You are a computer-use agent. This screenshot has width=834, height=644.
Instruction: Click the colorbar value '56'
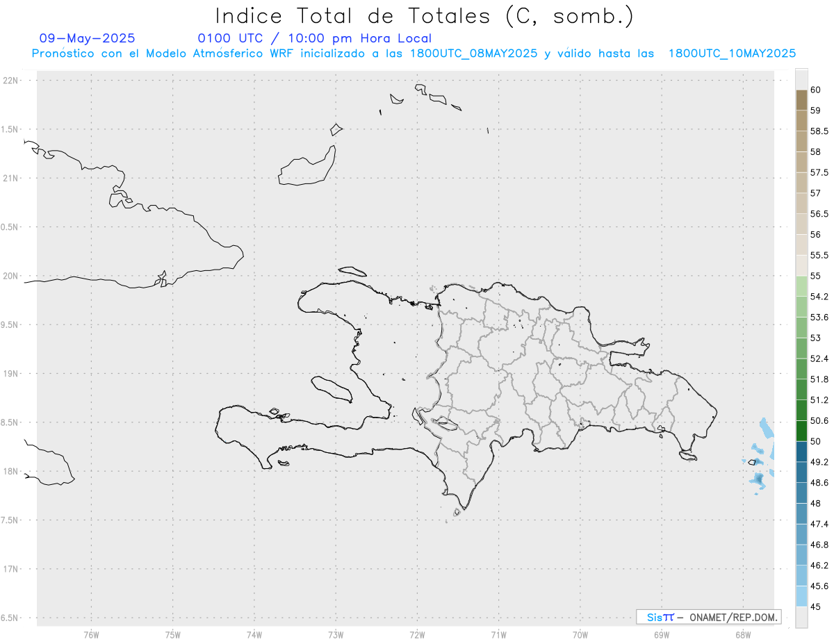tap(816, 235)
